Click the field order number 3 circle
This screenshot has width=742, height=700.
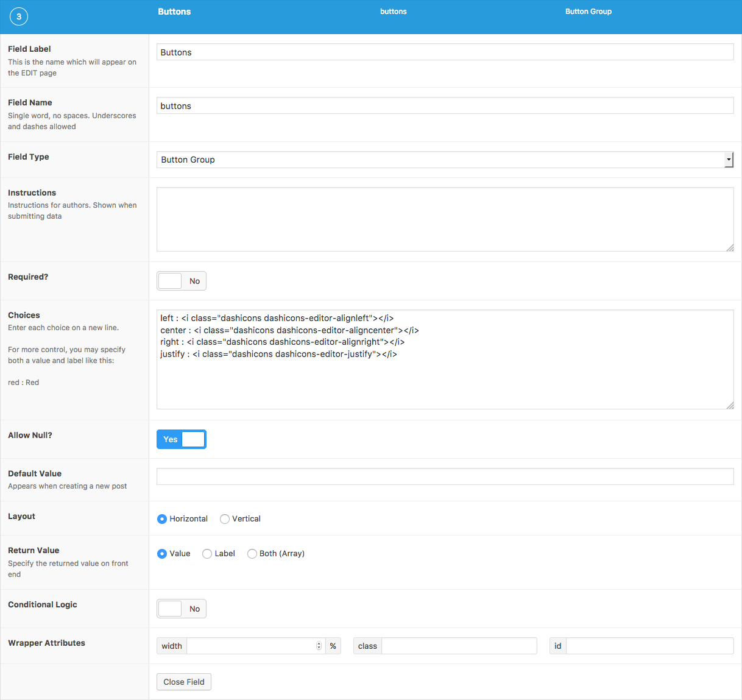(19, 16)
